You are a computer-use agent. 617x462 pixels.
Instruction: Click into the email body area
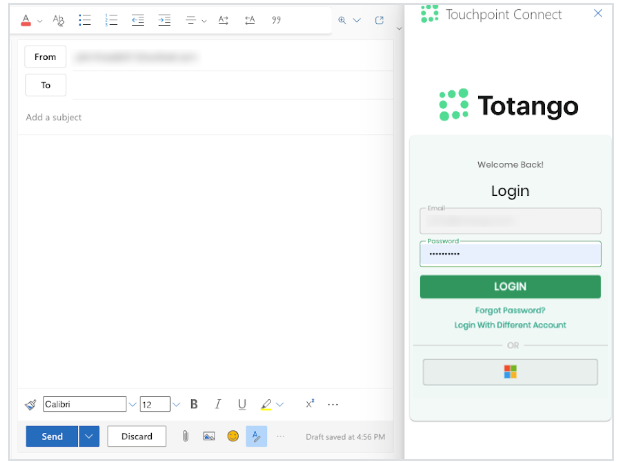205,260
